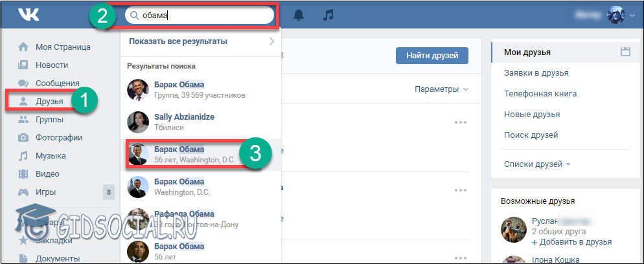This screenshot has height=264, width=644.
Task: Open Группы in sidebar
Action: point(49,120)
